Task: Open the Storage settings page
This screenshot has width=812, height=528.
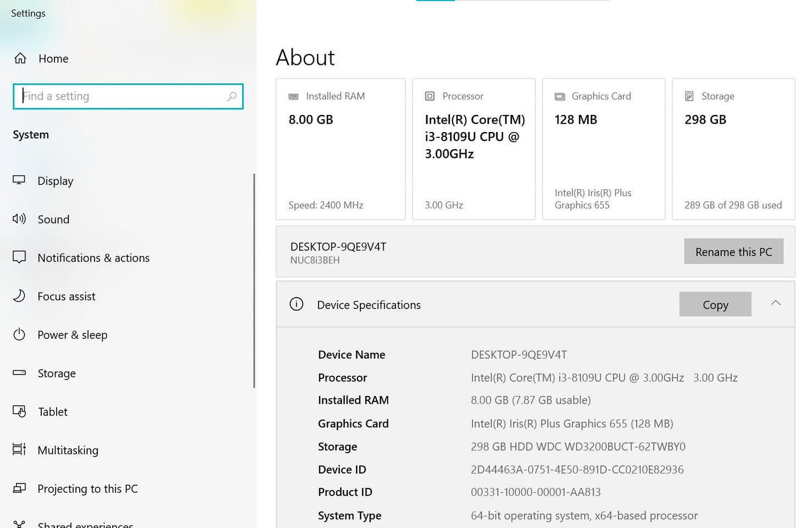Action: point(56,373)
